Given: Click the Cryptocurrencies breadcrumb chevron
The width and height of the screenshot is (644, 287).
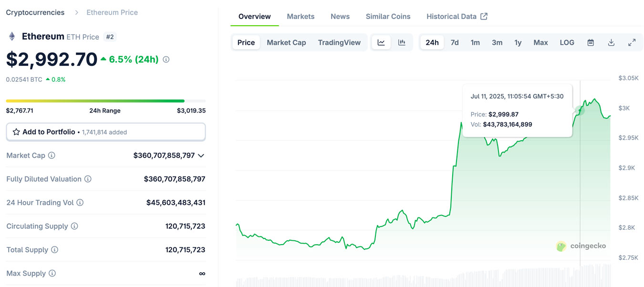Looking at the screenshot, I should coord(76,12).
